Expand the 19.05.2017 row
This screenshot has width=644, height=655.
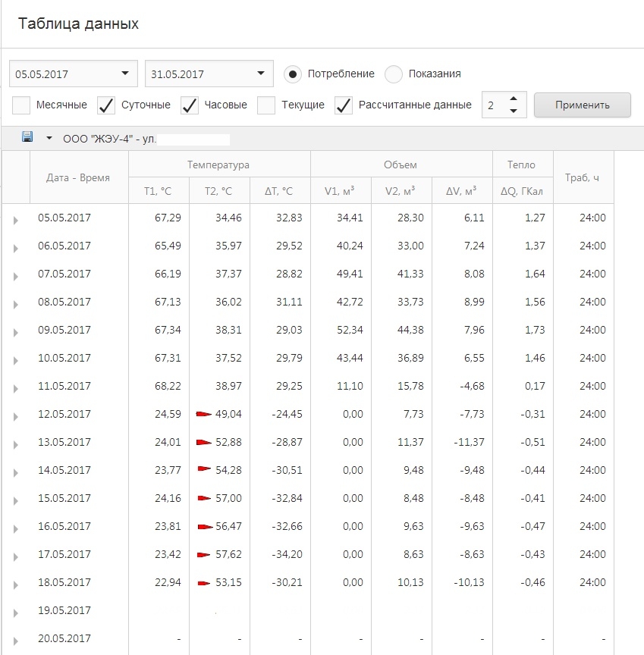[x=15, y=613]
